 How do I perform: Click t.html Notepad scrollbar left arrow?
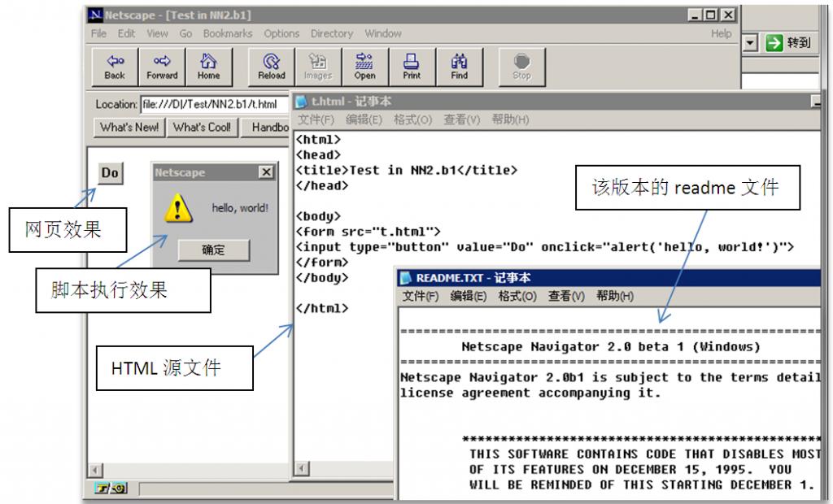tap(302, 468)
